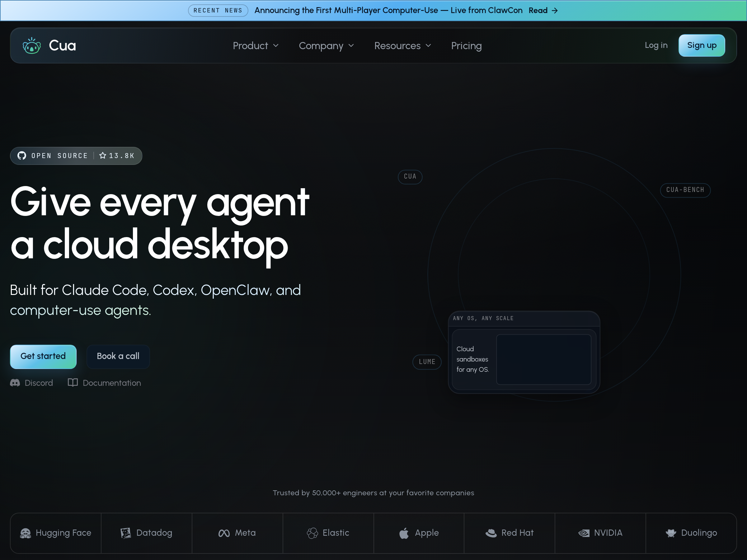The width and height of the screenshot is (747, 560).
Task: Click the star icon beside 13.8K
Action: [x=103, y=156]
